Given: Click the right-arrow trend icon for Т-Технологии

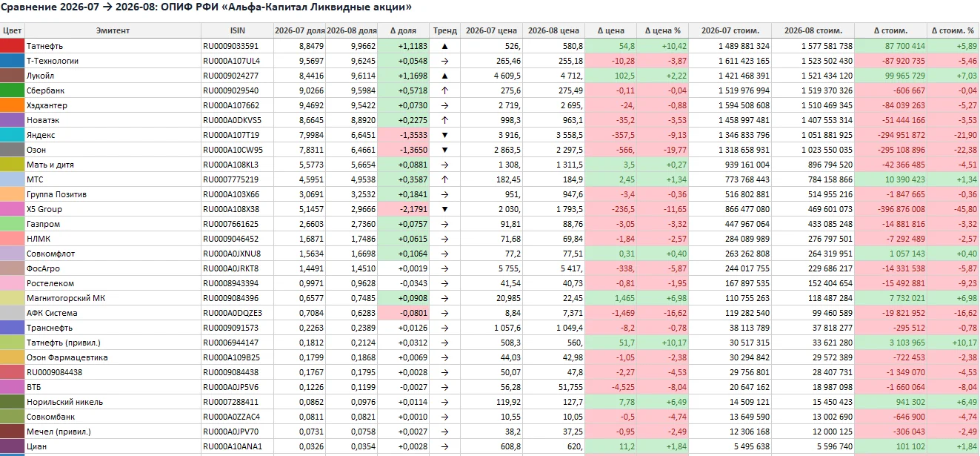Looking at the screenshot, I should point(444,61).
